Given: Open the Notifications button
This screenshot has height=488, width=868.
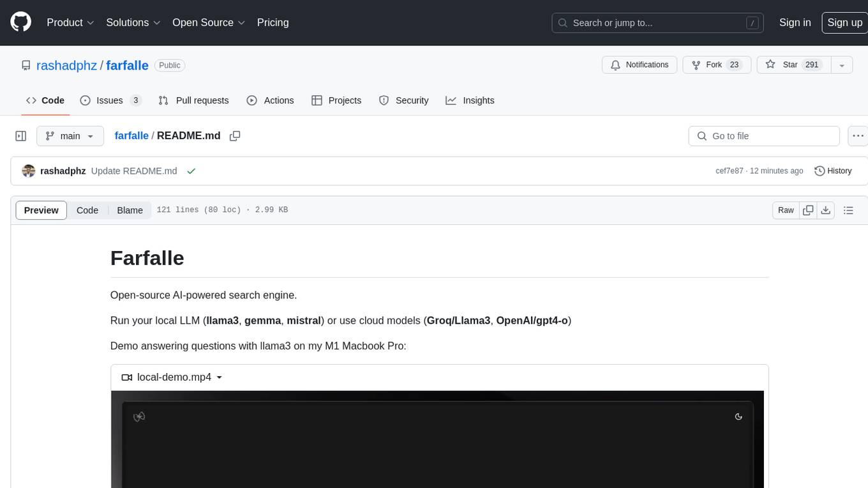Looking at the screenshot, I should [x=640, y=65].
